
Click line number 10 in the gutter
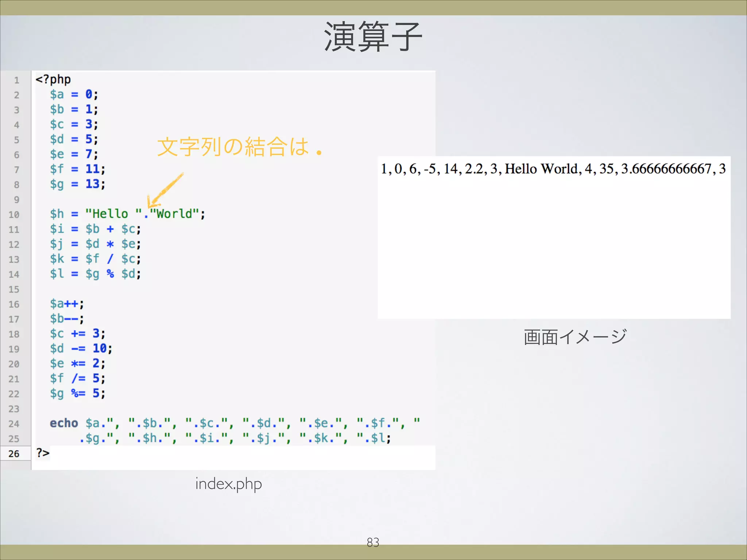pos(14,215)
